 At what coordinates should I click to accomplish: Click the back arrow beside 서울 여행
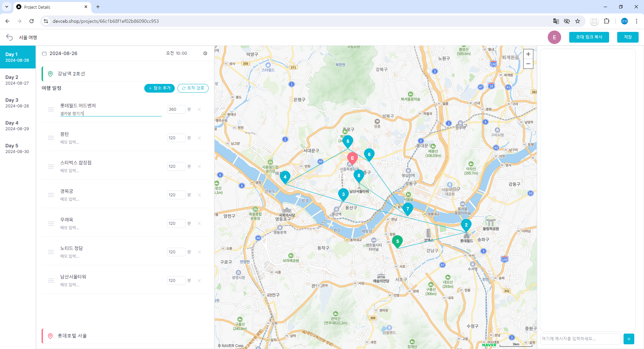coord(9,37)
